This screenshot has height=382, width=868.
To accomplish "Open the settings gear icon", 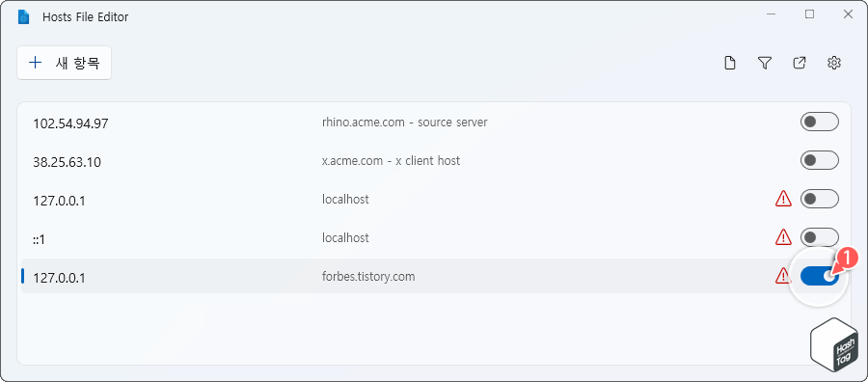I will click(x=834, y=63).
